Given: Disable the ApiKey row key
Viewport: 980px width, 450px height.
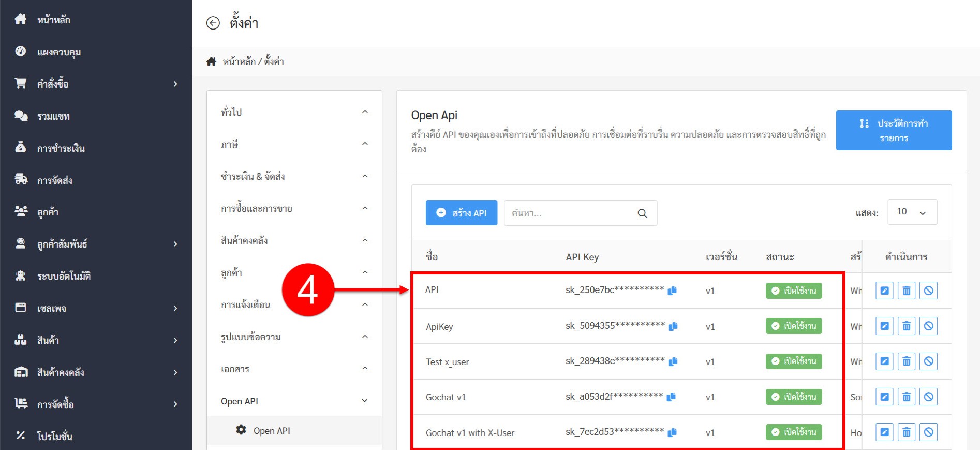Looking at the screenshot, I should pyautogui.click(x=928, y=326).
